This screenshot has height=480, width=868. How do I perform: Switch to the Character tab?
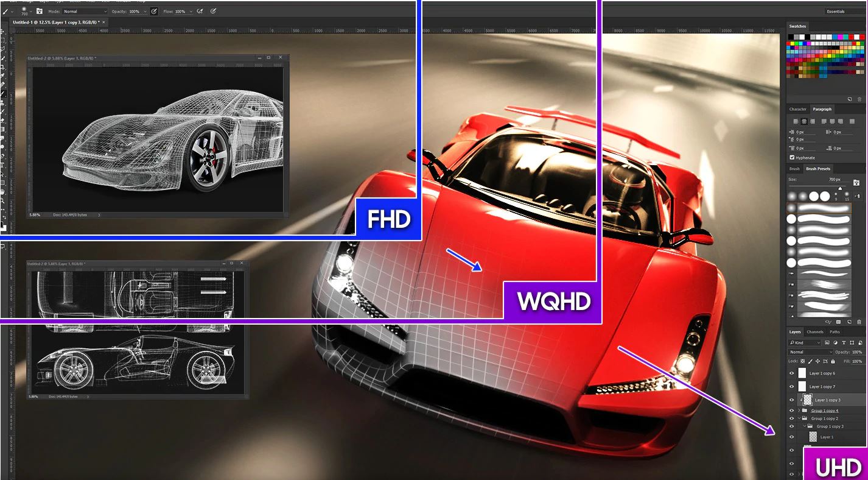[x=797, y=109]
